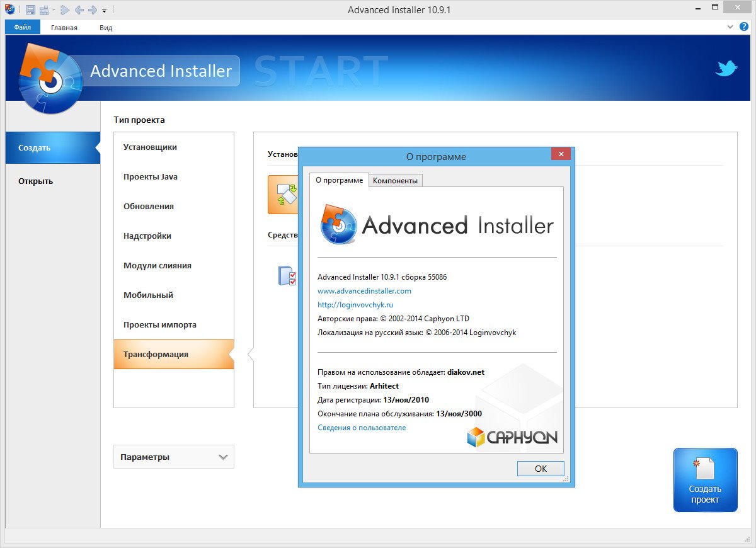Click the Тип проекта heading
Image resolution: width=756 pixels, height=548 pixels.
pyautogui.click(x=139, y=120)
